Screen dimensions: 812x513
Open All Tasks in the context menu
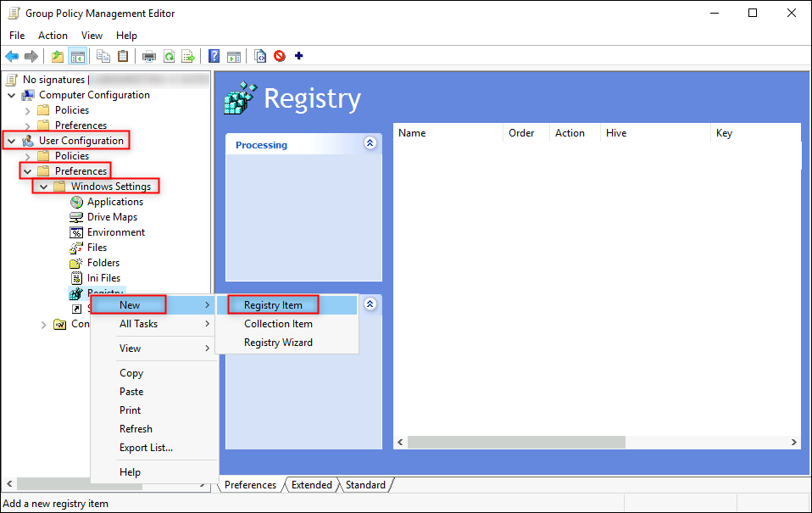coord(153,324)
